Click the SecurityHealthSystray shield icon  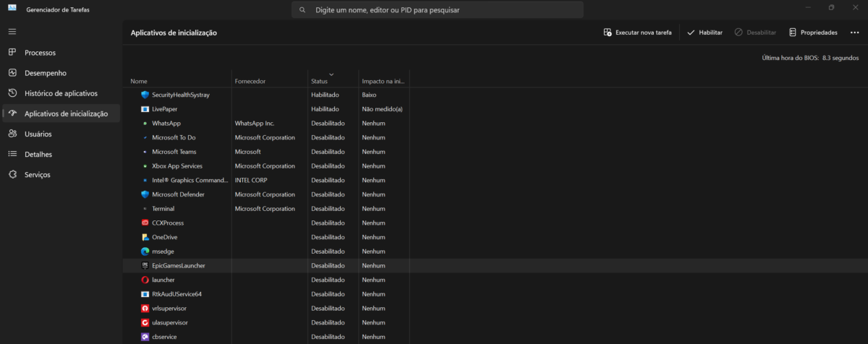[x=145, y=95]
